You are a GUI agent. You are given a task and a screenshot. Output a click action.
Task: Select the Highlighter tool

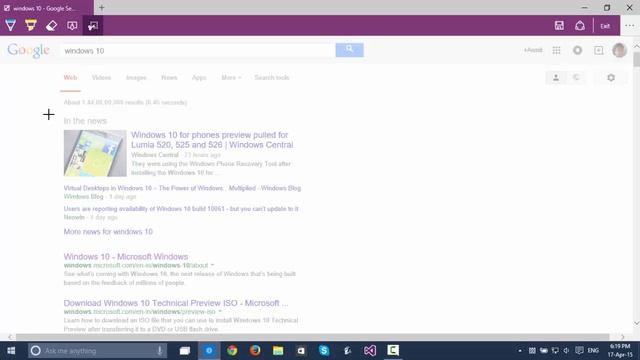(31, 26)
